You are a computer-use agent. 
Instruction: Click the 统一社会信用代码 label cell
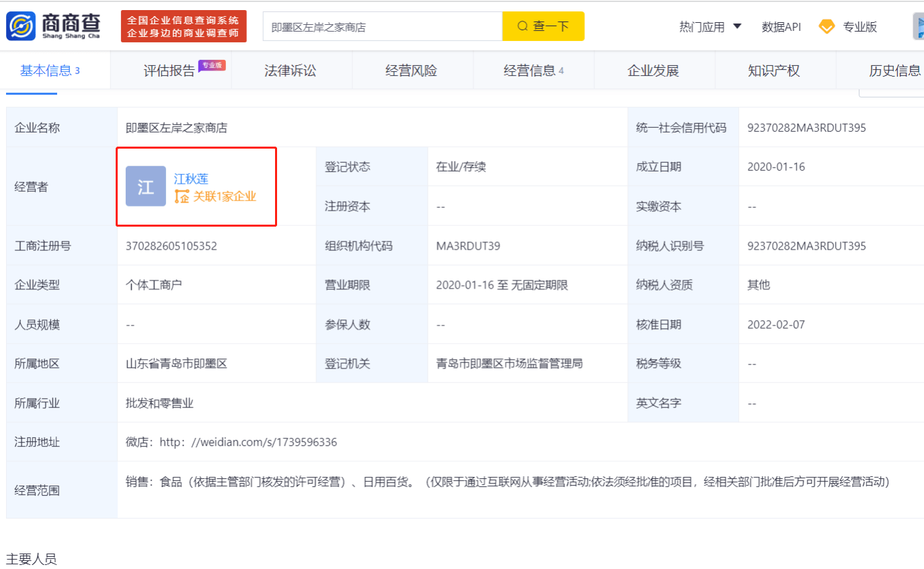coord(683,127)
